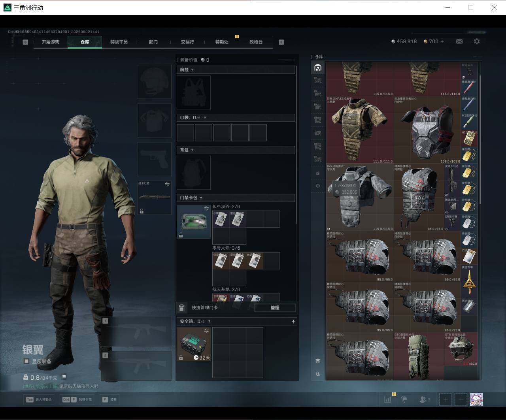Select the 仓库 tab
506x420 pixels.
85,42
